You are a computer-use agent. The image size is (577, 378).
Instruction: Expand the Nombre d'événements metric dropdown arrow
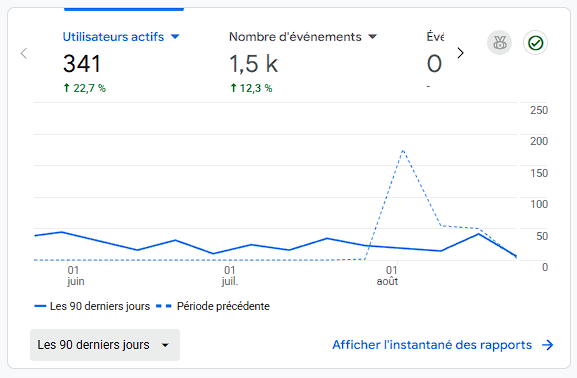pyautogui.click(x=372, y=36)
